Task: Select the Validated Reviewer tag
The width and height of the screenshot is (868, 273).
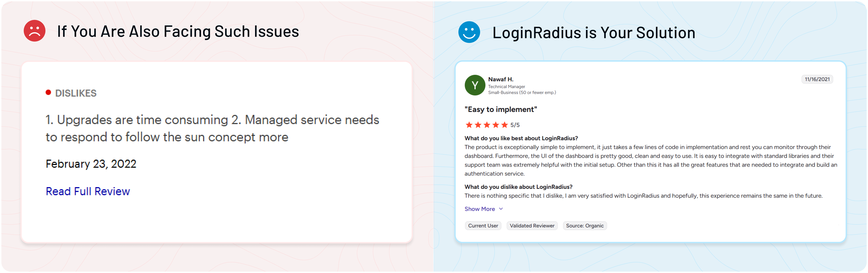Action: pos(532,226)
